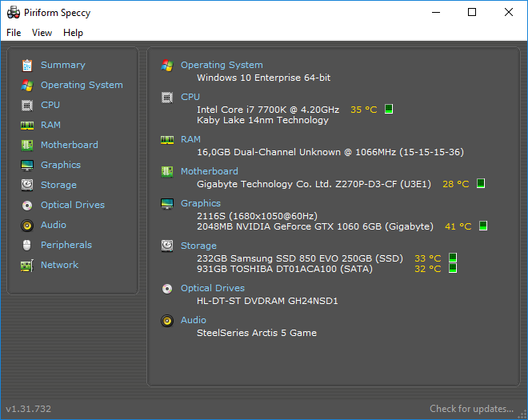
Task: Click the green GPU temperature indicator icon
Action: pyautogui.click(x=483, y=226)
